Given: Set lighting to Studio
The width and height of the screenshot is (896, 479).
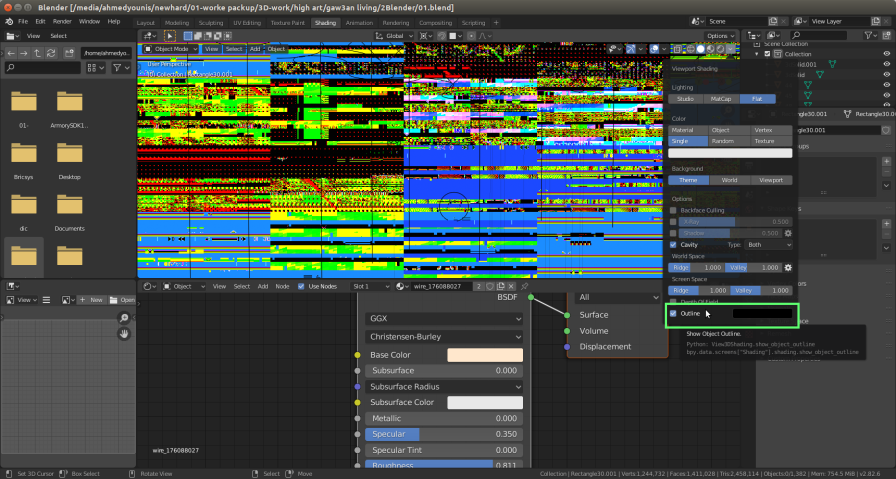Looking at the screenshot, I should (685, 99).
